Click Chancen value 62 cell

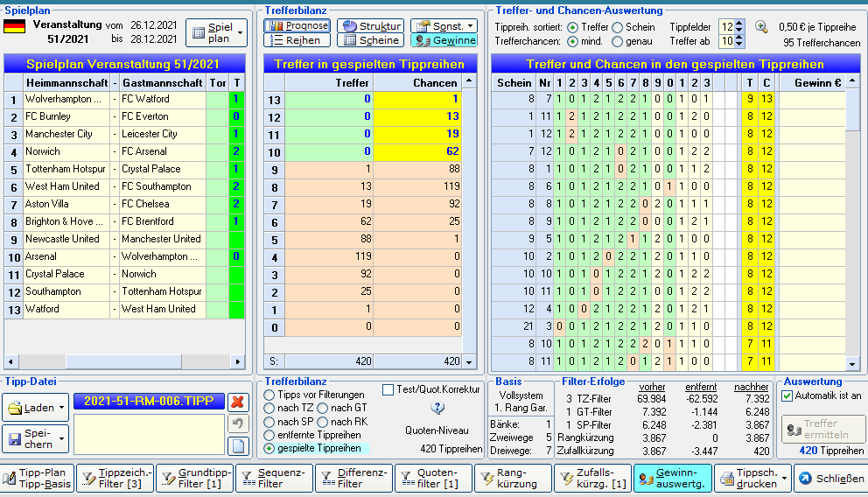418,151
